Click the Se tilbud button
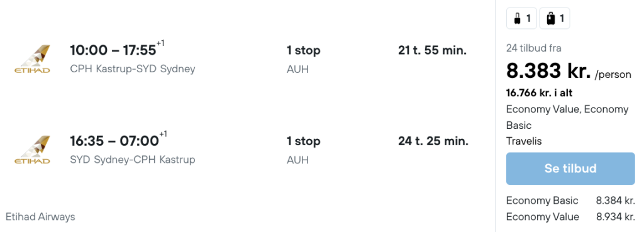Viewport: 644px width, 232px height. point(570,168)
